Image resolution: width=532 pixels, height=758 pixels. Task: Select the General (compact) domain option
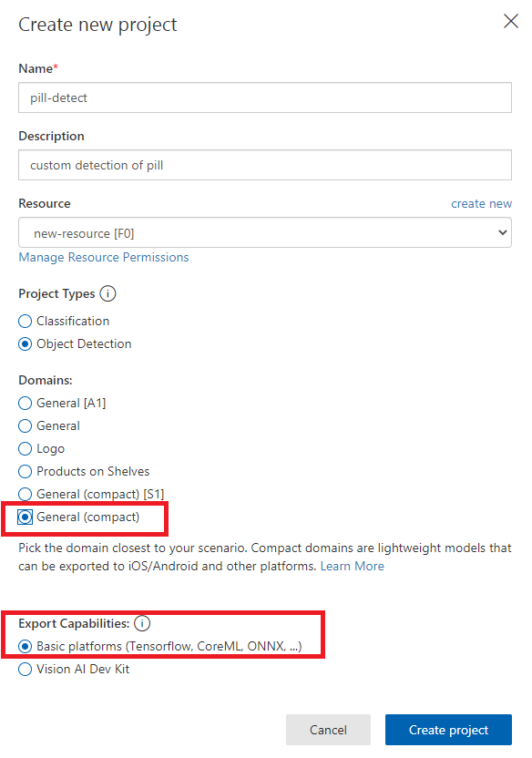coord(26,517)
